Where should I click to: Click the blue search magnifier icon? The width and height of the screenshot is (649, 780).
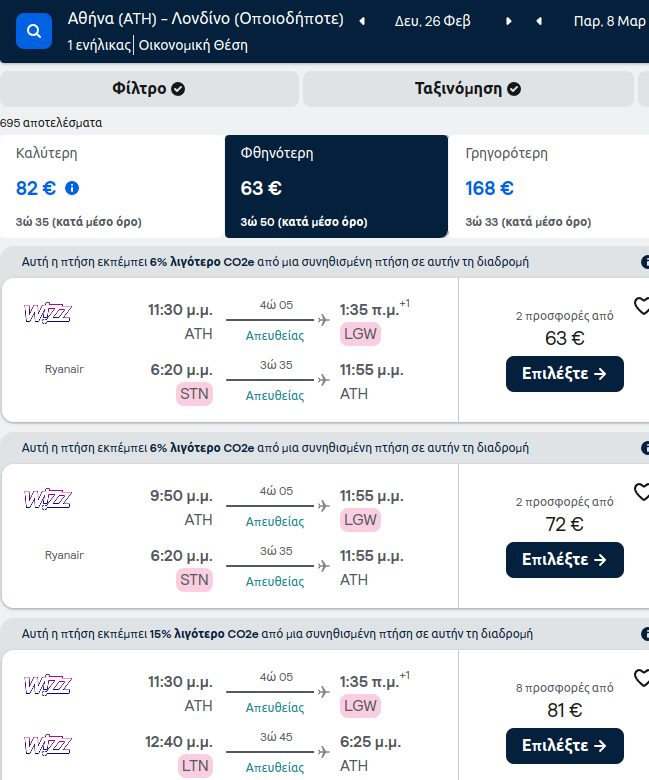tap(34, 31)
